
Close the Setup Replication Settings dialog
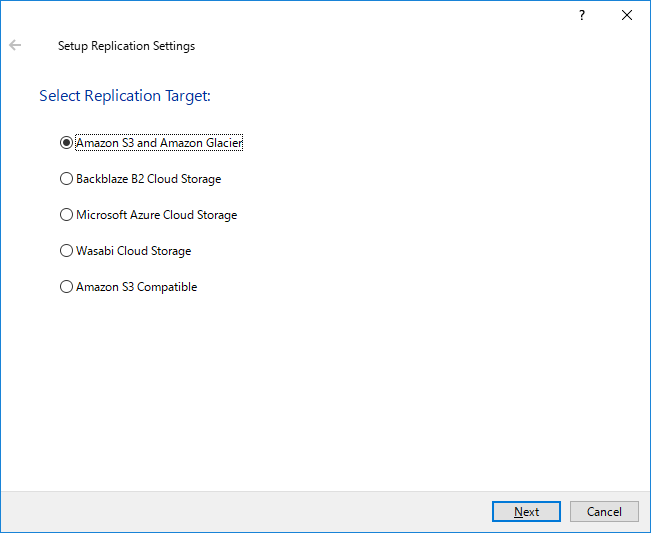pos(627,15)
